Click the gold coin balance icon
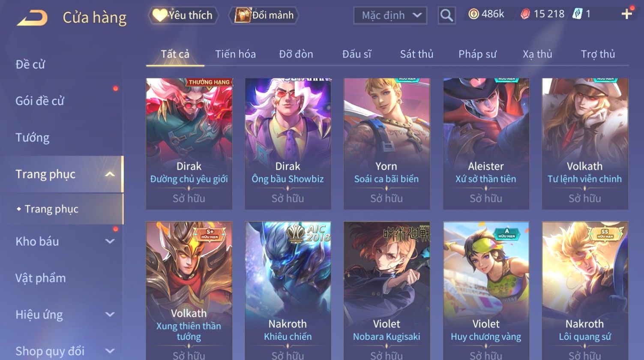This screenshot has height=360, width=644. 473,14
